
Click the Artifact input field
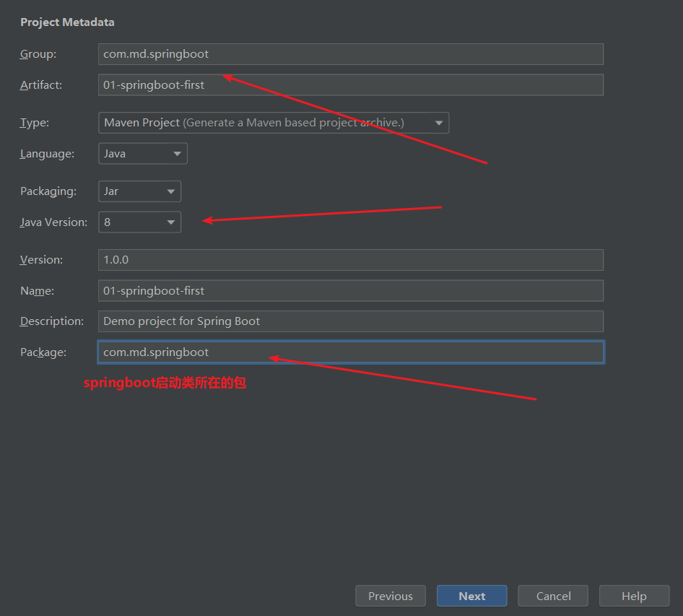[351, 85]
